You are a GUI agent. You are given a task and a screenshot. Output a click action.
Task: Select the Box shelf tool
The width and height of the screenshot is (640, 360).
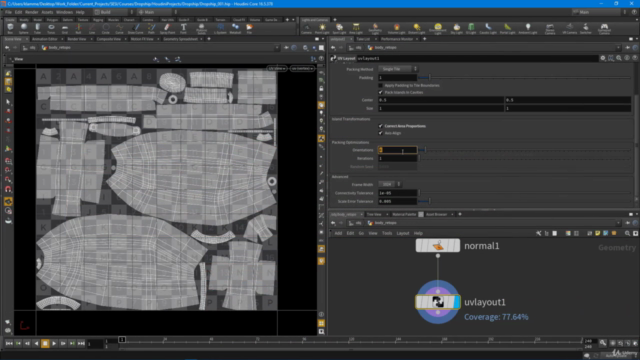[x=10, y=29]
